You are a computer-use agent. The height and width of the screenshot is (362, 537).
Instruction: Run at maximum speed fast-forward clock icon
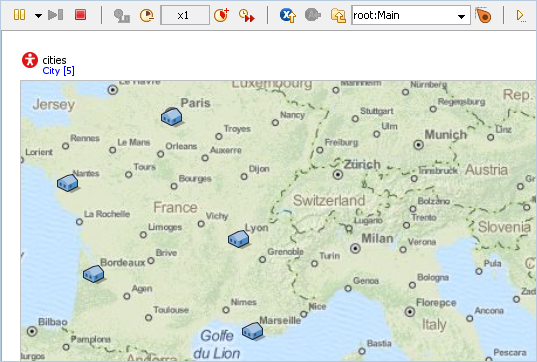[x=247, y=15]
